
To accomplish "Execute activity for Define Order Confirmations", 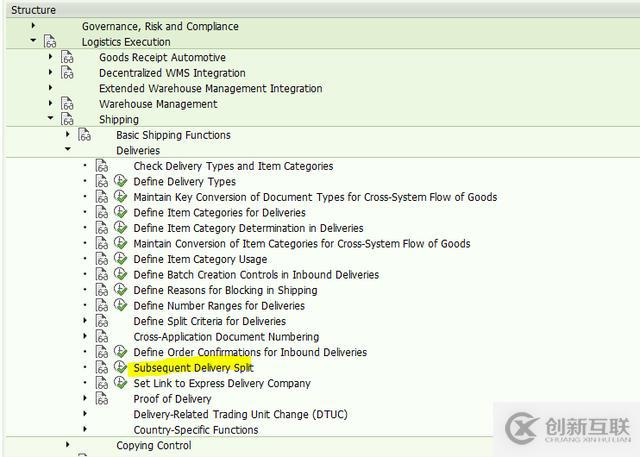I will [120, 351].
